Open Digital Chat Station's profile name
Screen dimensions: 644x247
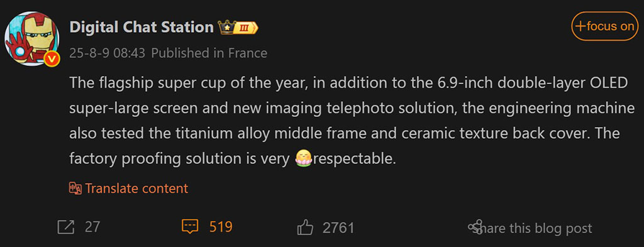[142, 27]
